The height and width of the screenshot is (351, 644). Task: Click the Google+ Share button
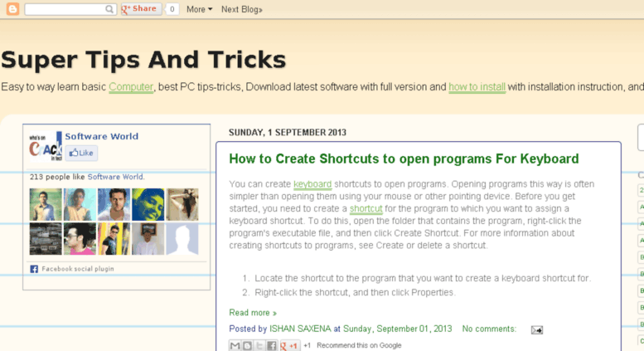point(139,9)
